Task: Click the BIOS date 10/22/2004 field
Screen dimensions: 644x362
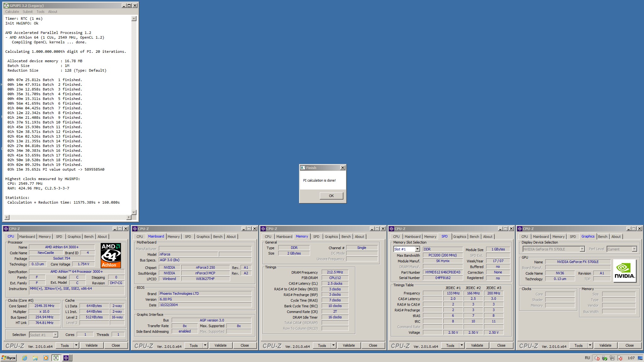Action: click(205, 305)
